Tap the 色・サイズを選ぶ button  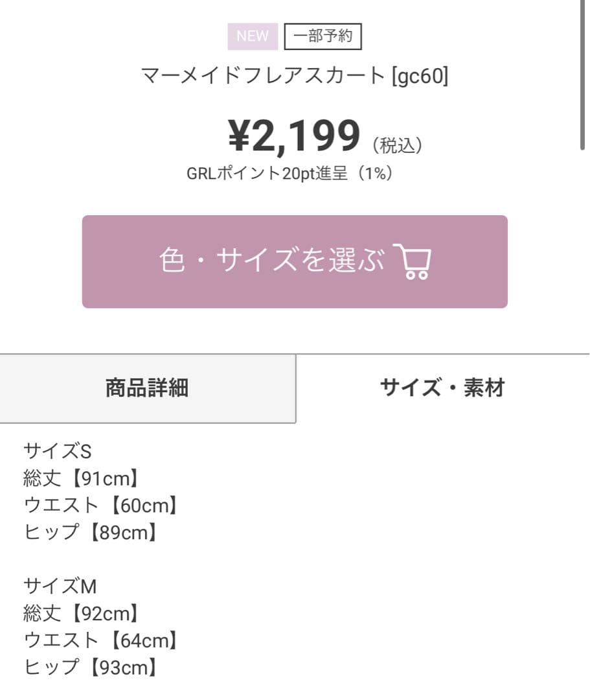click(295, 262)
